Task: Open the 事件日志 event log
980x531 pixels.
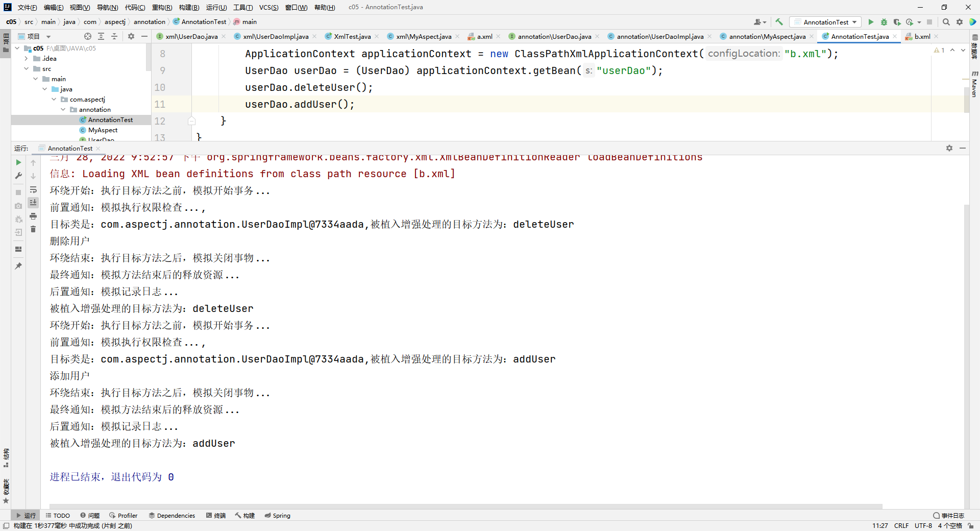Action: pyautogui.click(x=949, y=516)
